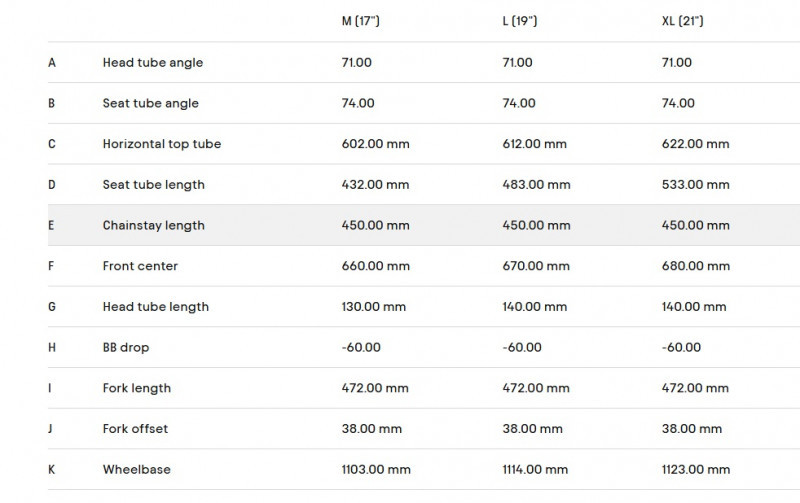Click the 533.00 mm seat tube value

pyautogui.click(x=695, y=185)
